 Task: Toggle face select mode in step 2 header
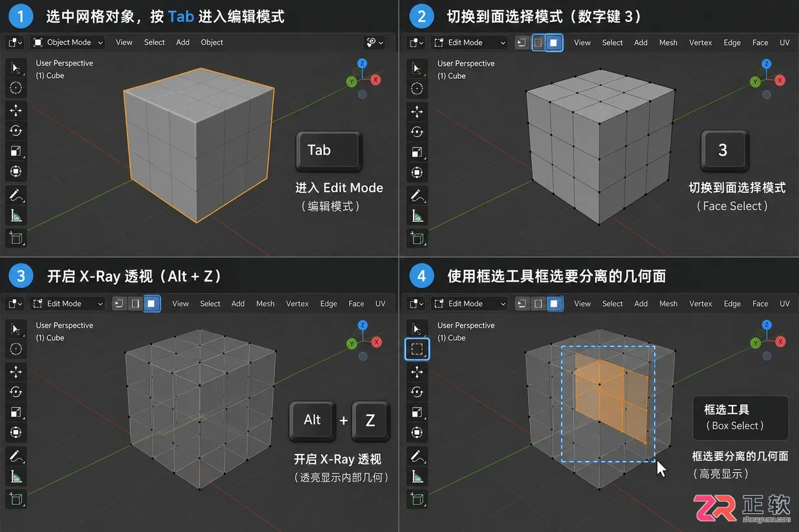554,43
